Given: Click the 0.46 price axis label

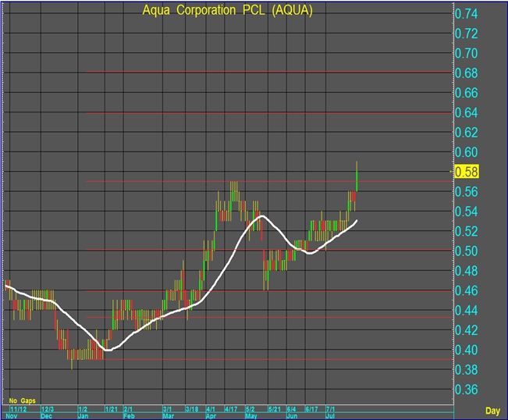Looking at the screenshot, I should pos(466,290).
